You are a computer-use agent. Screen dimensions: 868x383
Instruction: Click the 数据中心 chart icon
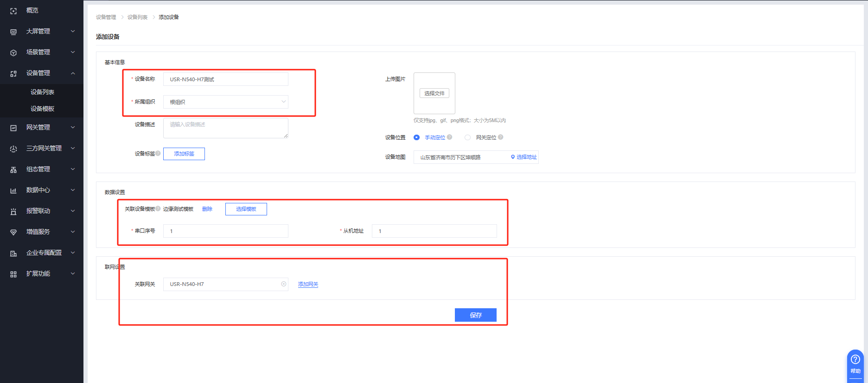coord(13,190)
